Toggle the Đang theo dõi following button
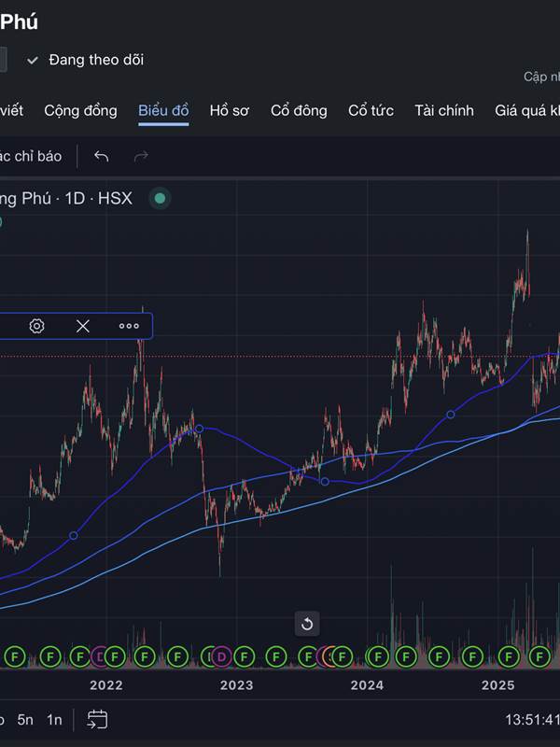The image size is (560, 747). (85, 60)
